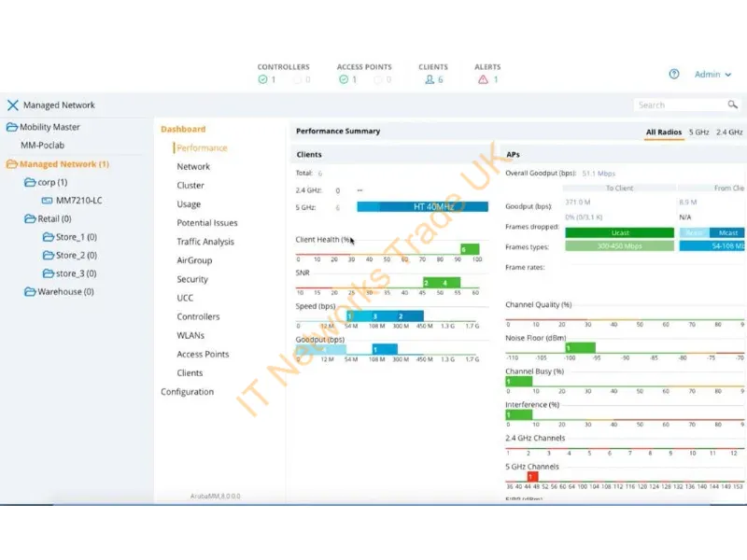The image size is (747, 560).
Task: Click the Warehouse (0) folder icon
Action: (30, 291)
